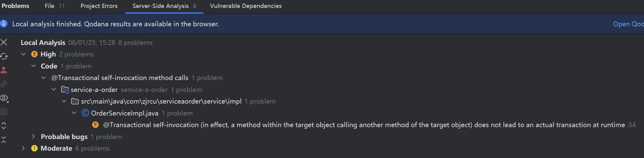
Task: Collapse all problem tree nodes
Action: pyautogui.click(x=4, y=140)
